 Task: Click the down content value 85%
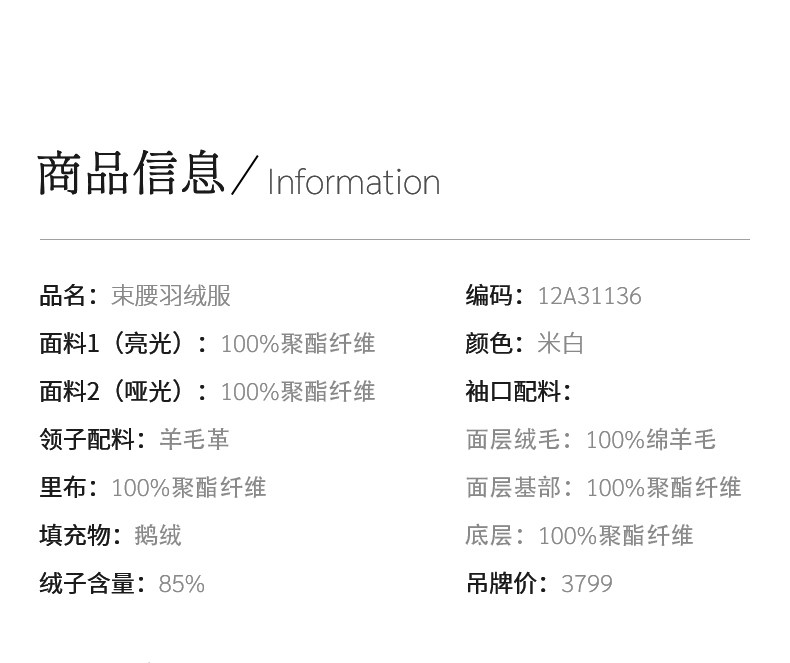[x=181, y=584]
